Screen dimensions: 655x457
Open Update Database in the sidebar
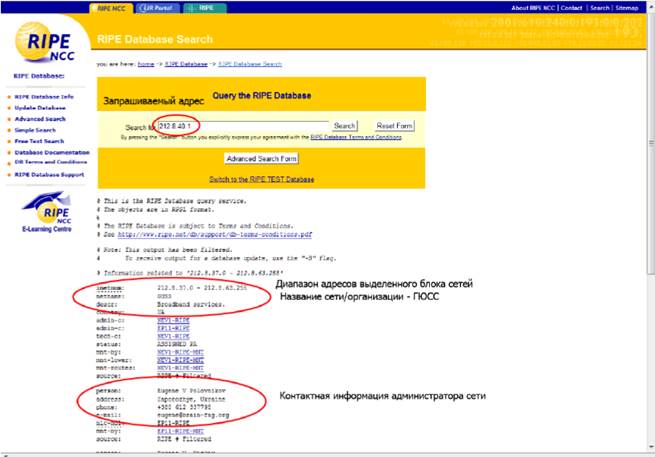point(40,108)
